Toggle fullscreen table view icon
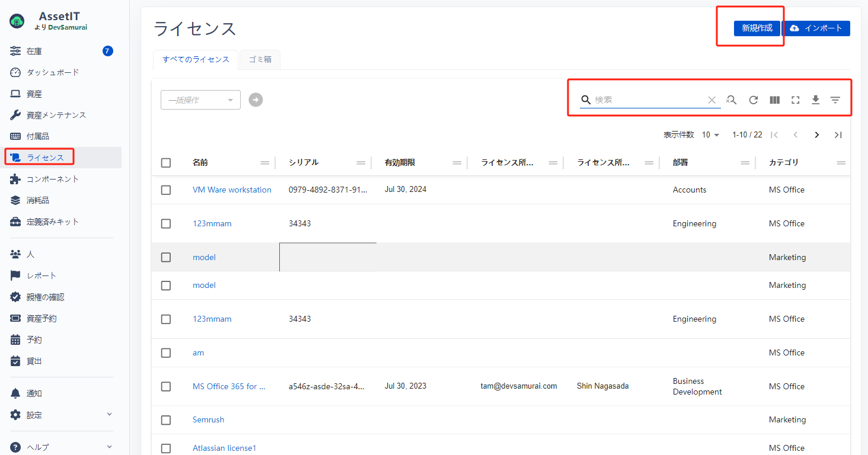This screenshot has height=455, width=868. click(796, 100)
